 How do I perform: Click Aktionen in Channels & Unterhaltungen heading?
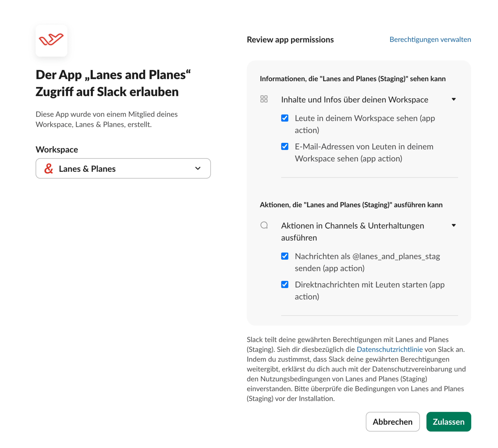coord(353,232)
